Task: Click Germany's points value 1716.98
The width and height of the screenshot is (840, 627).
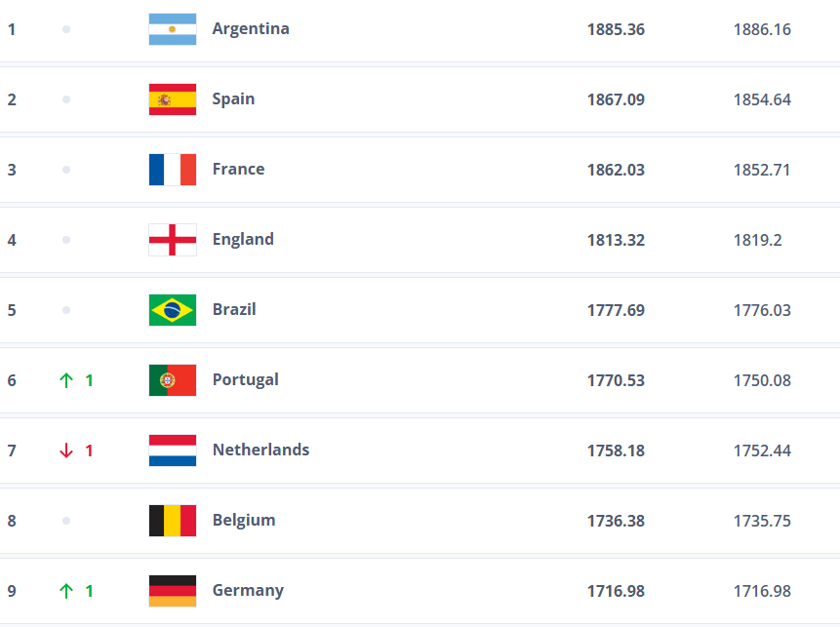Action: pyautogui.click(x=616, y=590)
